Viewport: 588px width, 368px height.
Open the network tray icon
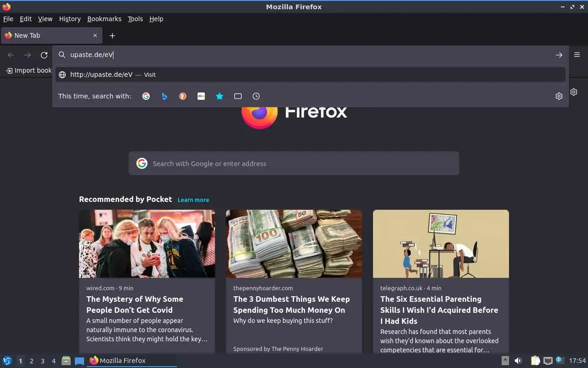[x=548, y=361]
